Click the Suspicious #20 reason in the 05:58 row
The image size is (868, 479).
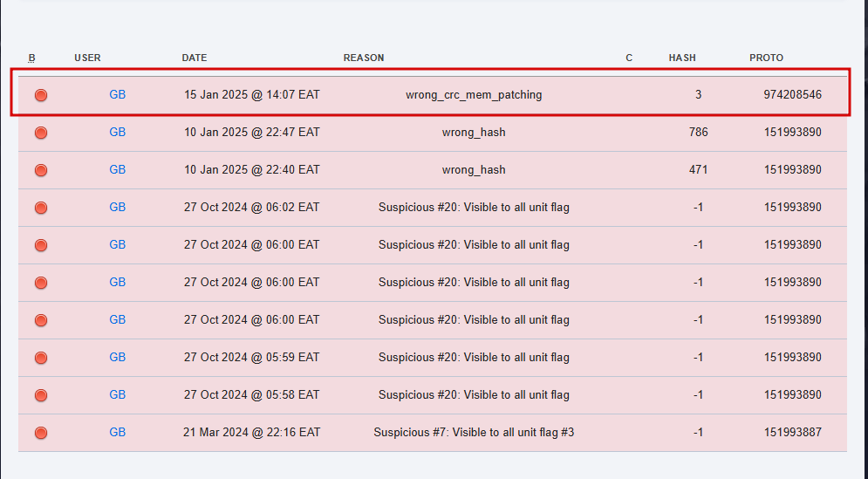coord(474,395)
